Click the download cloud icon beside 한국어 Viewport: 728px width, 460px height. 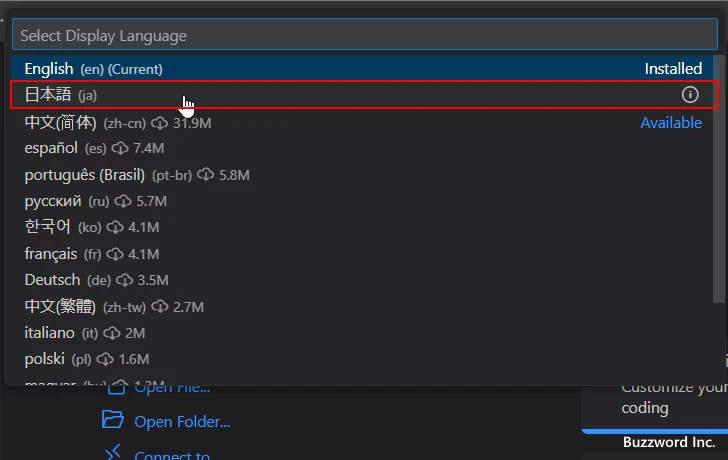click(x=115, y=227)
